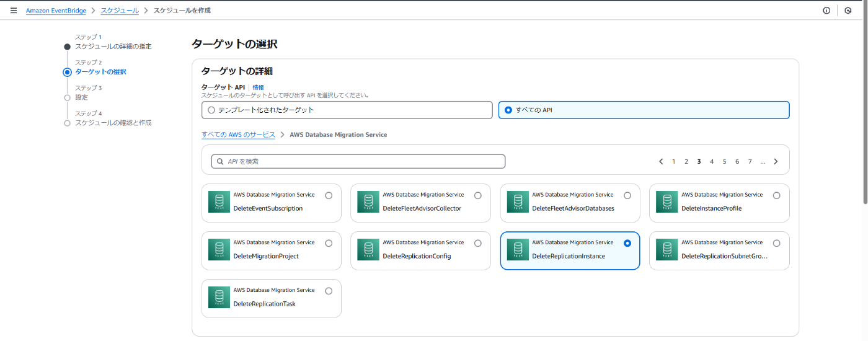Click the DeleteInstanceProfile database icon
The height and width of the screenshot is (341, 868).
click(x=667, y=202)
